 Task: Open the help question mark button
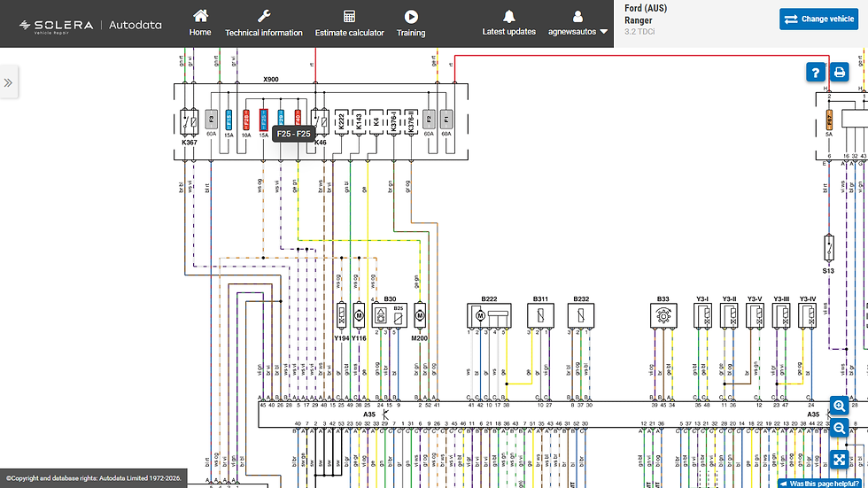pos(816,73)
